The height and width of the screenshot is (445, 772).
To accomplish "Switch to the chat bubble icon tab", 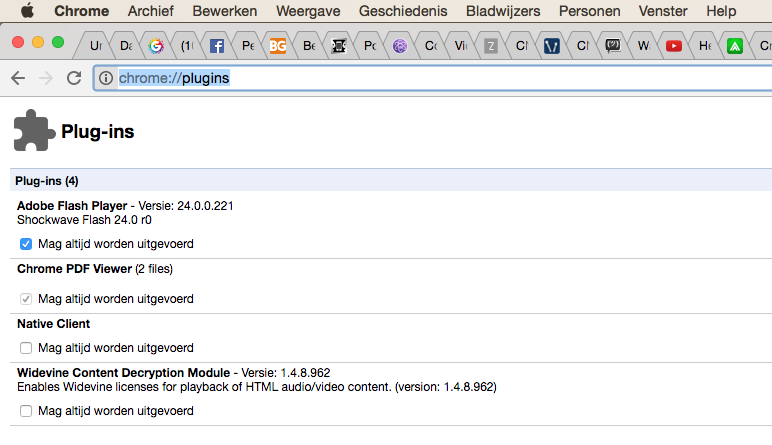I will coord(612,46).
